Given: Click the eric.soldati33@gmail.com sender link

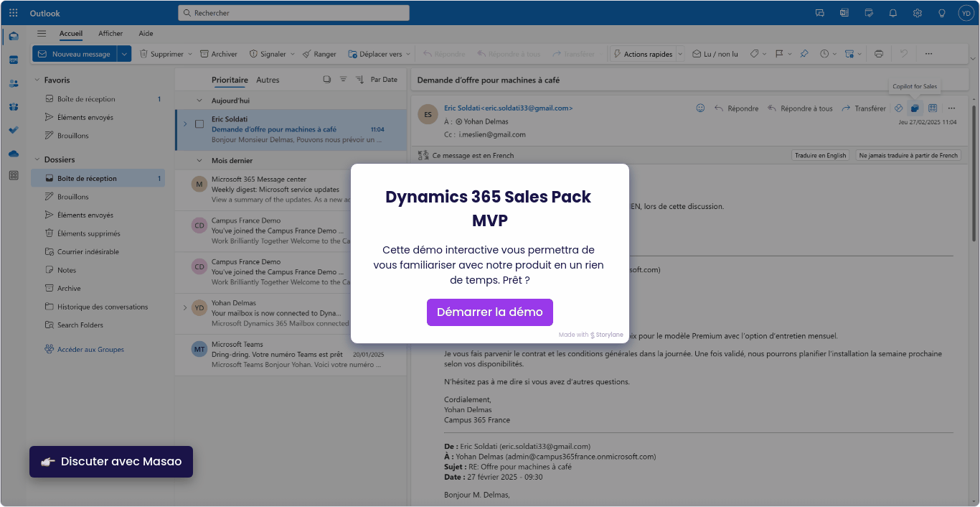Looking at the screenshot, I should 508,108.
